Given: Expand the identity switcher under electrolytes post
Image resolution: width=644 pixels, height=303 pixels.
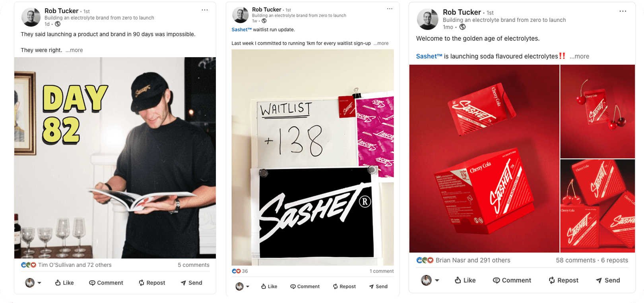Looking at the screenshot, I should [430, 280].
